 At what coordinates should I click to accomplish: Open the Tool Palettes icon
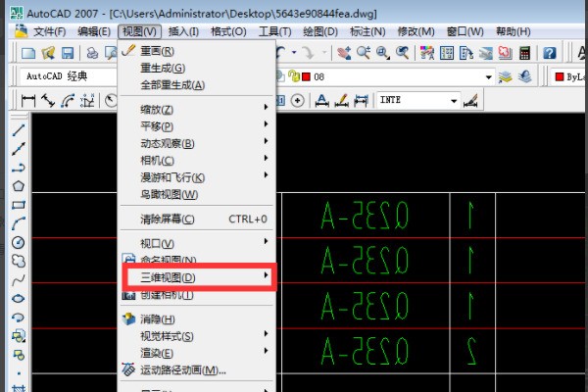click(x=465, y=53)
